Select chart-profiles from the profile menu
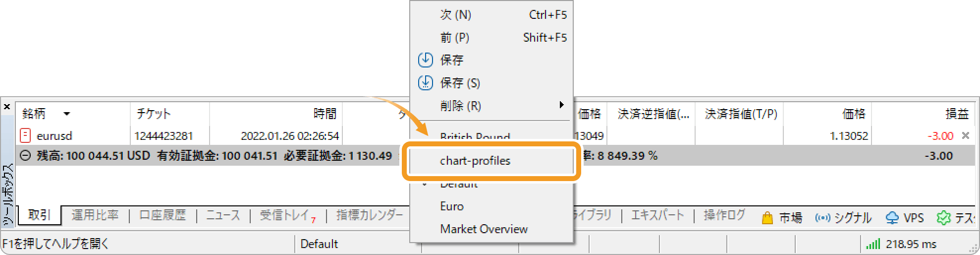Image resolution: width=980 pixels, height=255 pixels. click(x=491, y=161)
